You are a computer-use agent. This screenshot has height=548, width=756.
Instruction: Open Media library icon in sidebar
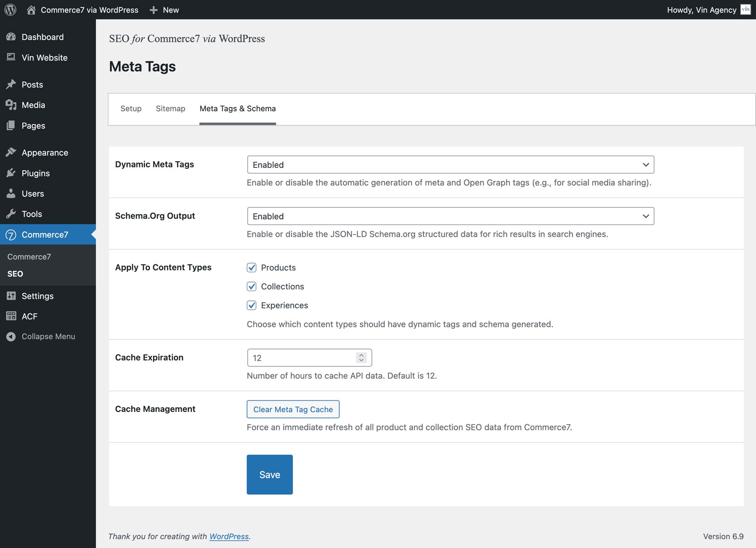coord(11,105)
